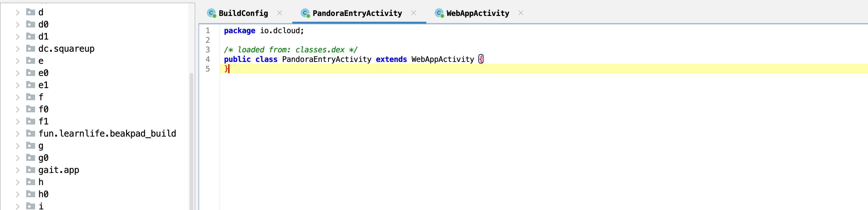Image resolution: width=868 pixels, height=210 pixels.
Task: Expand the dc.squareup package node
Action: (x=18, y=49)
